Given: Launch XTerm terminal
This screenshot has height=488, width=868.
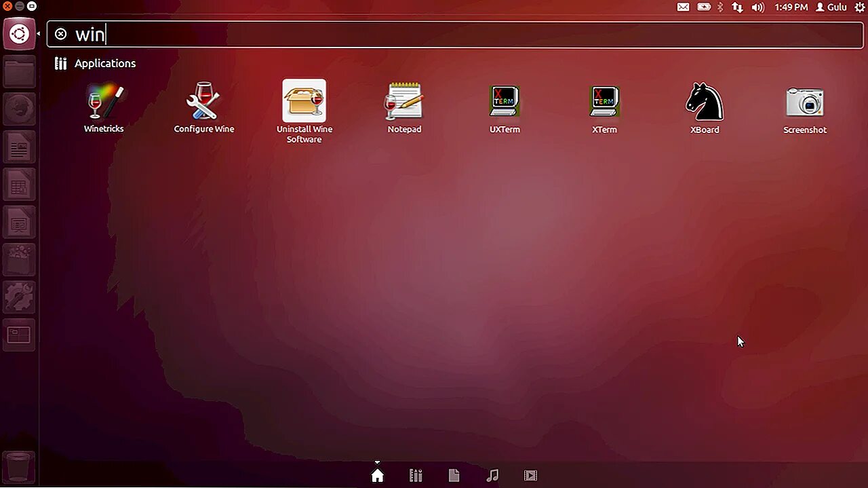Looking at the screenshot, I should click(604, 109).
